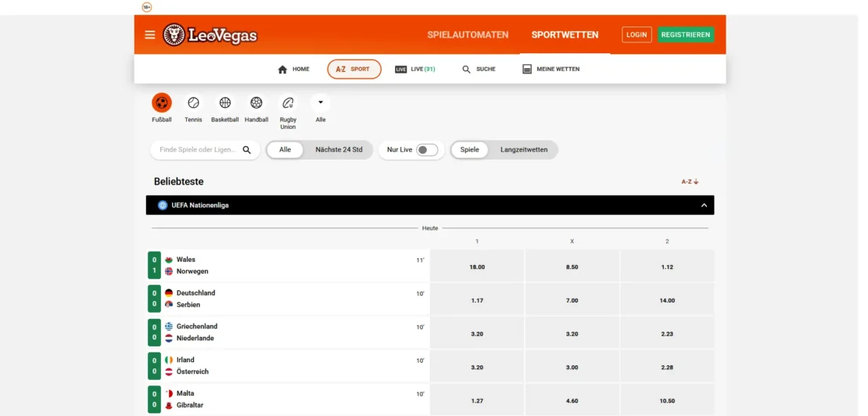Select the Tennis sport icon
This screenshot has width=868, height=416.
[x=193, y=103]
